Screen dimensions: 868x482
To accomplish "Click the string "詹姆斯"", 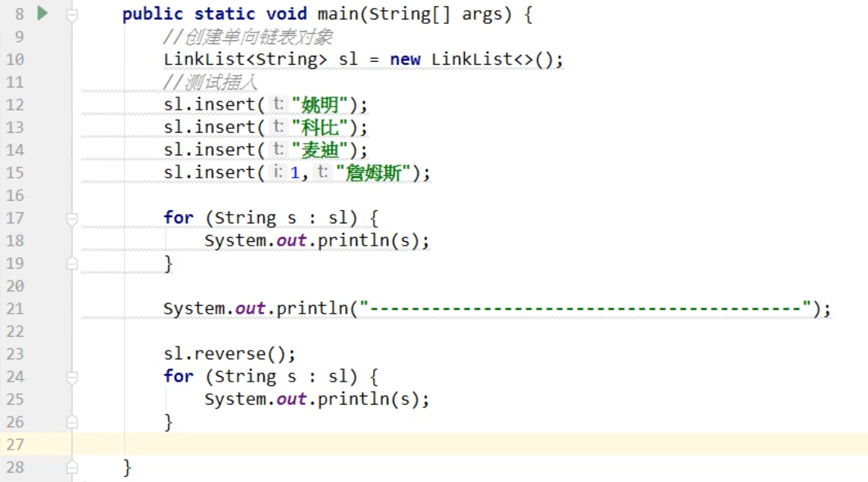I will click(x=373, y=173).
